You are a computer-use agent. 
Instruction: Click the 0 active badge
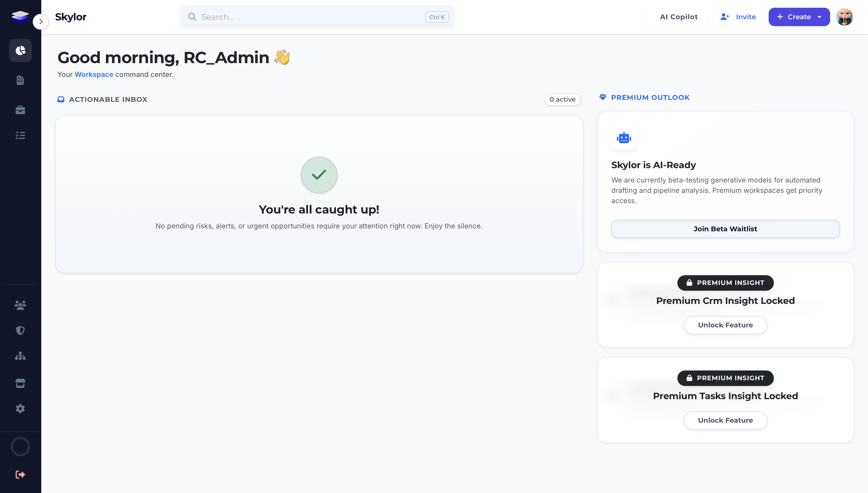[562, 100]
